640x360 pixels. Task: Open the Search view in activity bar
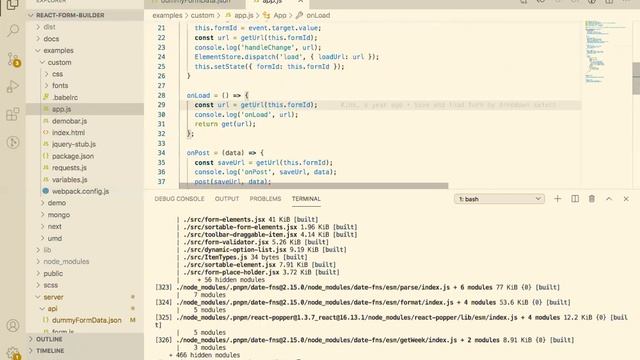point(13,30)
